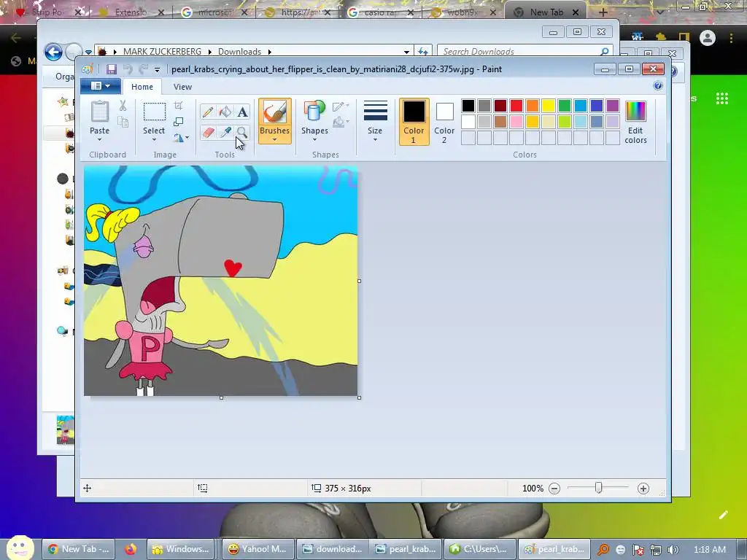Expand the Size dropdown arrow
Screen dimensions: 747x560
[375, 140]
